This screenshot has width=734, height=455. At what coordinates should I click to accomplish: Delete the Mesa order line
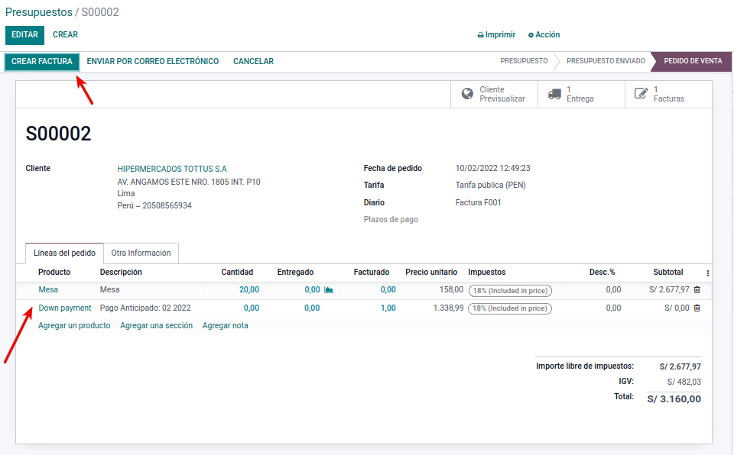697,289
